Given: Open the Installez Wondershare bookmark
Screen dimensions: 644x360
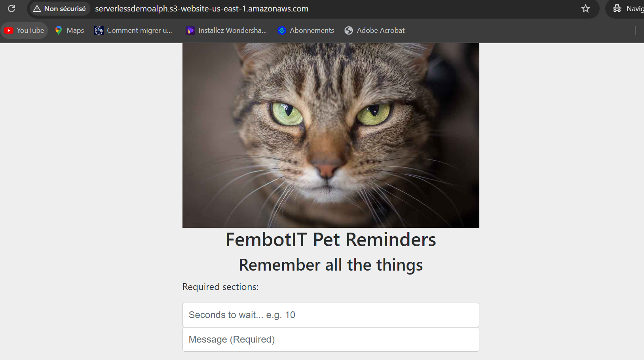Looking at the screenshot, I should [226, 30].
